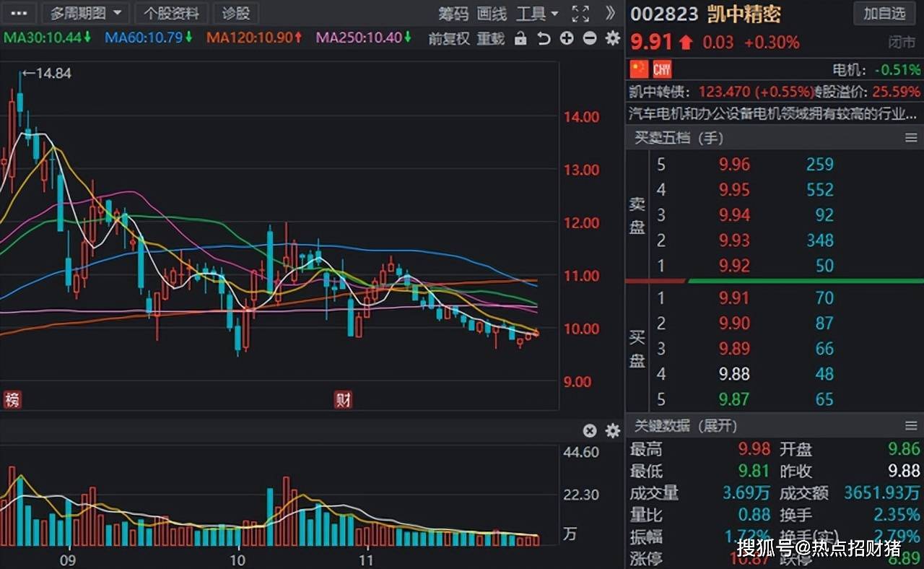Open volume sub-chart settings gear
Viewport: 924px width, 569px height.
[x=613, y=431]
